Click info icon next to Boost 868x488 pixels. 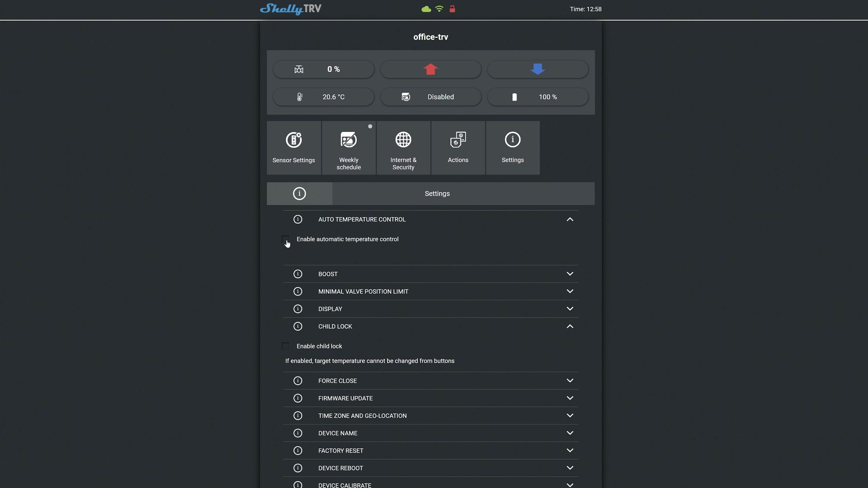tap(298, 274)
